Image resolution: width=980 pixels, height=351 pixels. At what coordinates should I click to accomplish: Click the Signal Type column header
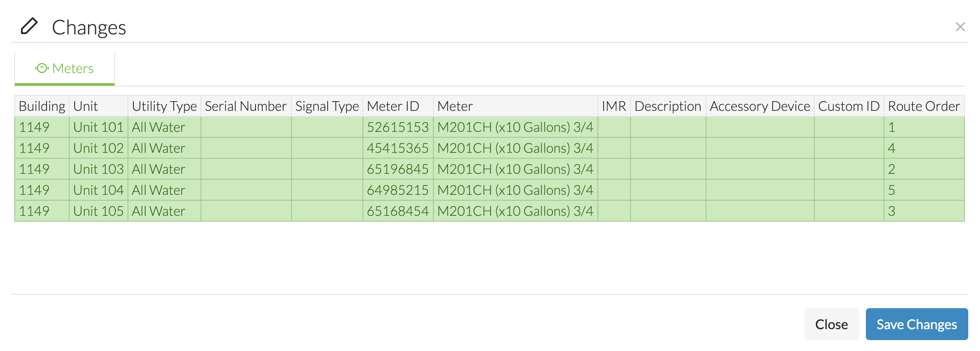coord(327,106)
